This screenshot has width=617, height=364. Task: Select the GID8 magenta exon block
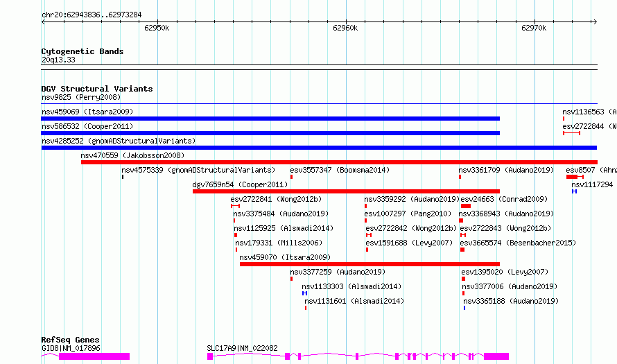[94, 356]
